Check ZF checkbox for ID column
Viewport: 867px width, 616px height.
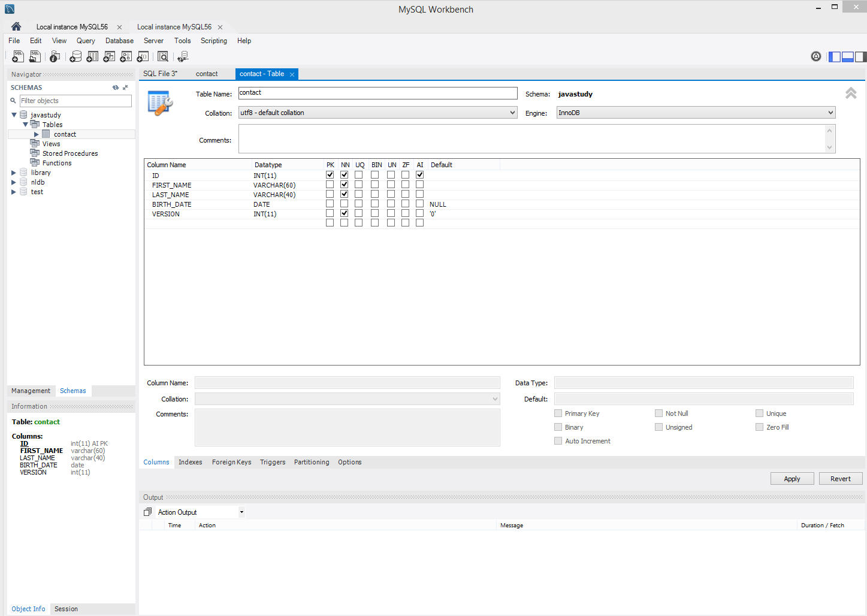(x=406, y=175)
